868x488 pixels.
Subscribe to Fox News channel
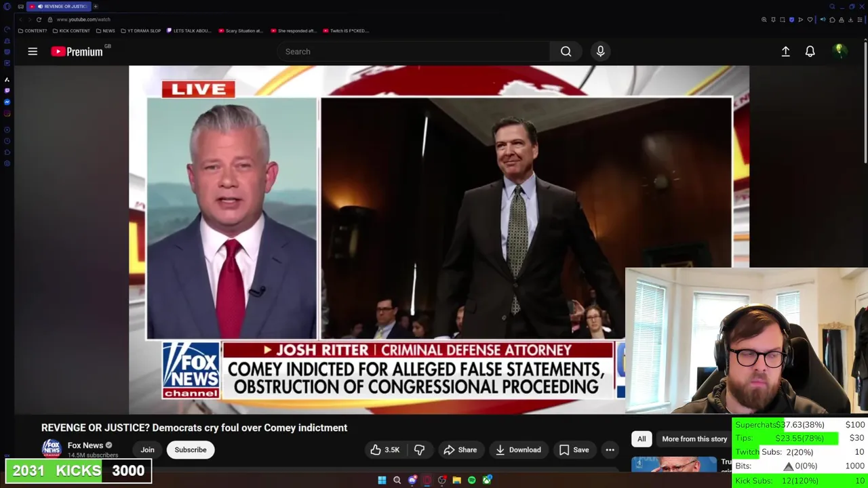[191, 450]
